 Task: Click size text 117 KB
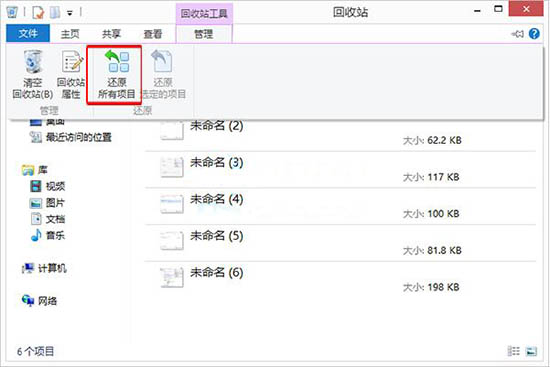pyautogui.click(x=443, y=177)
